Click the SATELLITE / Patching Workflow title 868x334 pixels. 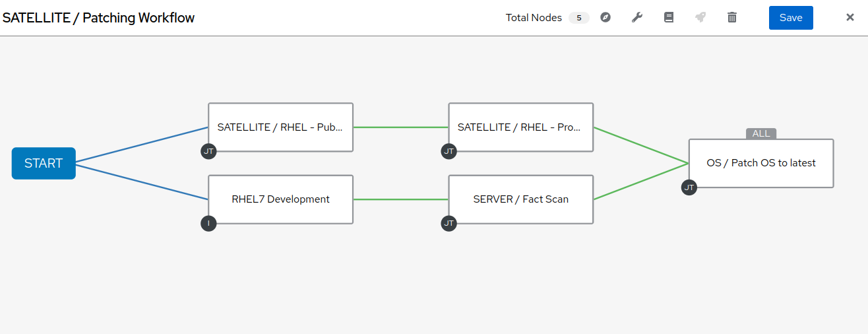(x=99, y=18)
